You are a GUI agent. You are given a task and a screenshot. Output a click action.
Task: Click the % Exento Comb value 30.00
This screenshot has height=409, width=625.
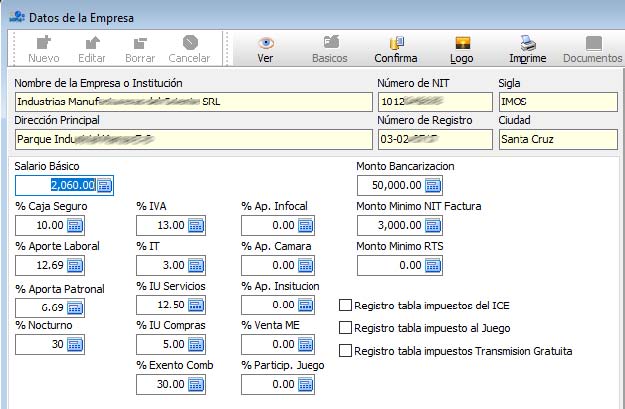tap(171, 385)
